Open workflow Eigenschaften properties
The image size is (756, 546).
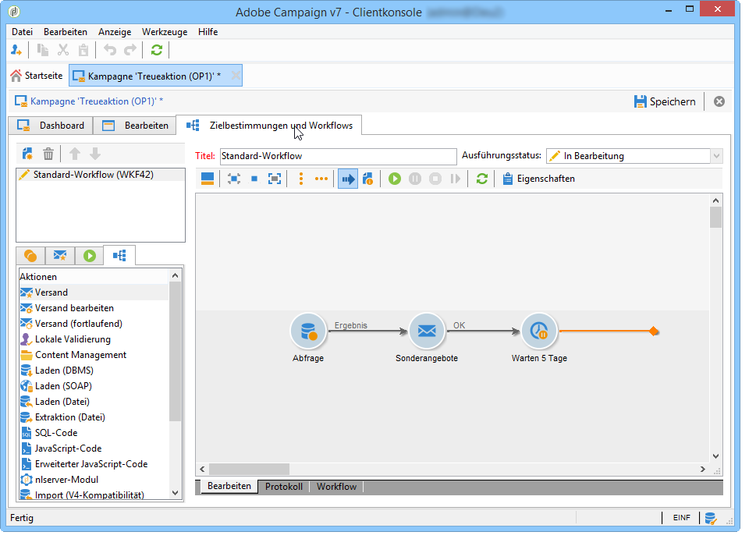tap(538, 179)
